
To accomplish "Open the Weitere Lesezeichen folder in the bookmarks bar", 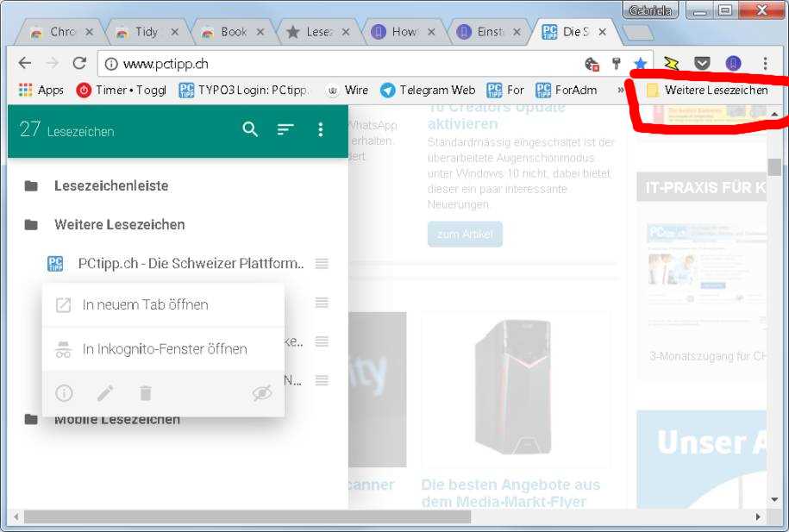I will click(x=707, y=90).
